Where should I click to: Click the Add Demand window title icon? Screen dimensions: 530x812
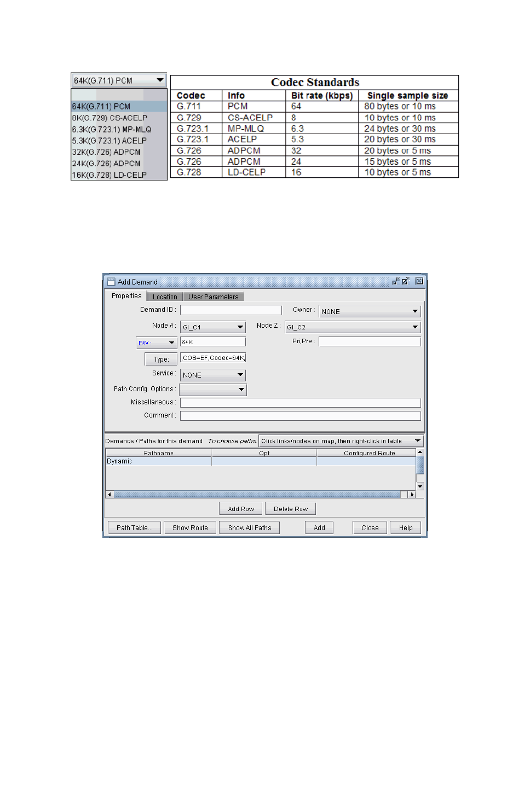click(111, 282)
